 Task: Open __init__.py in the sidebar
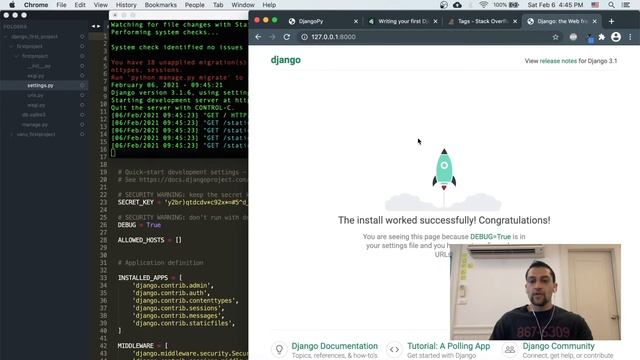(39, 66)
